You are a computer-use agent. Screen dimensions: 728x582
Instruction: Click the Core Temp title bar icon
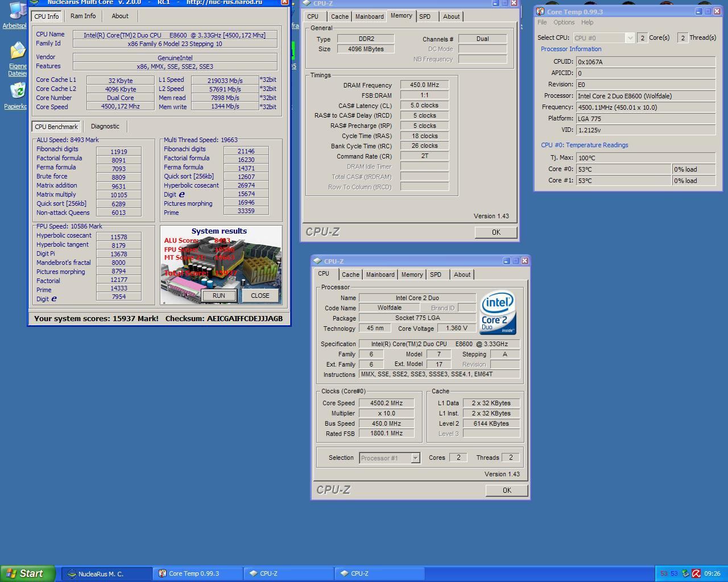(x=540, y=11)
